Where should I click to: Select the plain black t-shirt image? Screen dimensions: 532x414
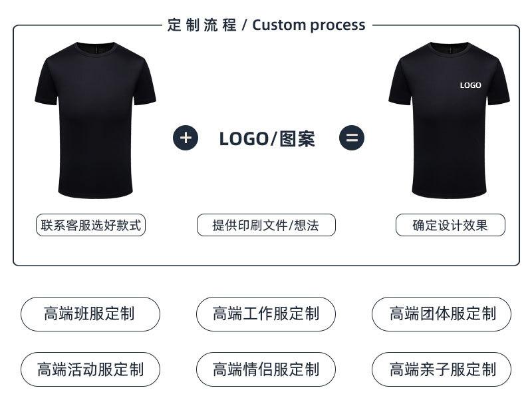pos(95,120)
